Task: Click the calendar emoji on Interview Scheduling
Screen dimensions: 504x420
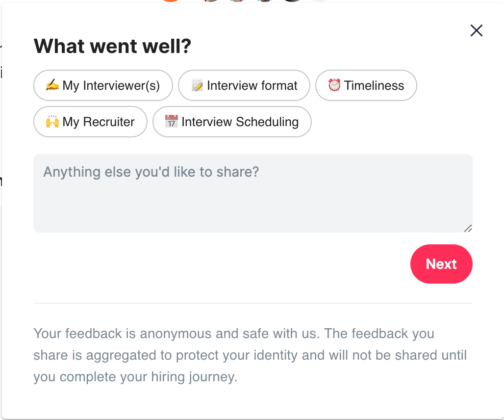Action: [x=171, y=121]
